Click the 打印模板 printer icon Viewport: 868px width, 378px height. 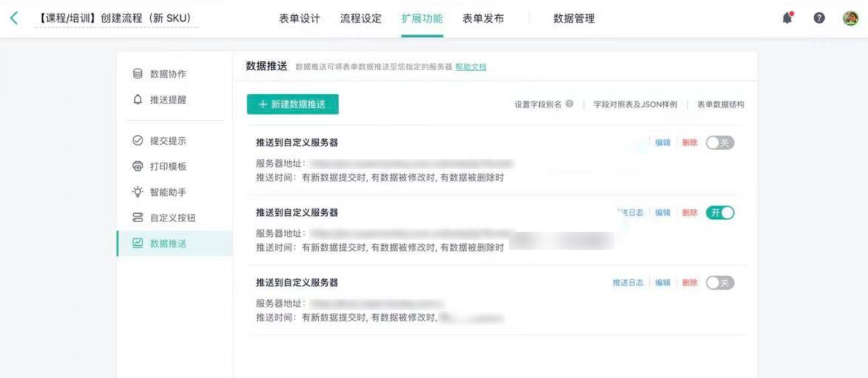point(137,166)
